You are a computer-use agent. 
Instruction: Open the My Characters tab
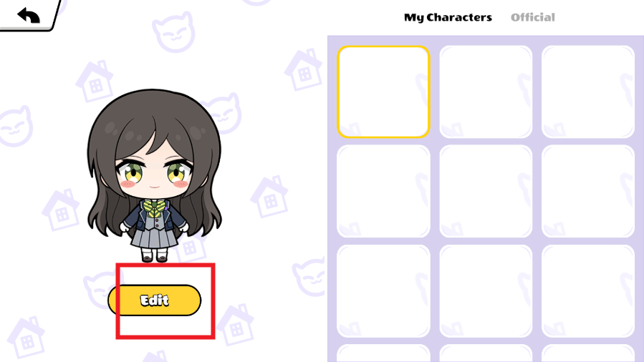point(448,17)
